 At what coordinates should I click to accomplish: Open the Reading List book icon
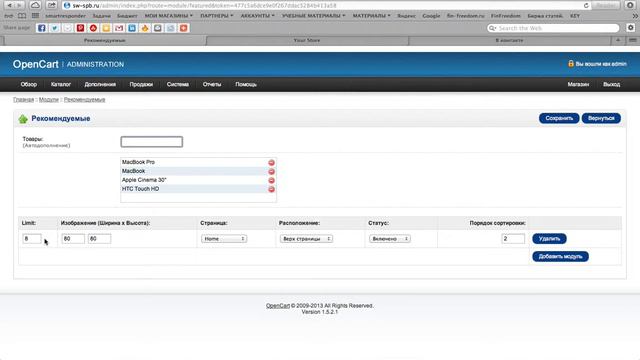click(x=22, y=16)
